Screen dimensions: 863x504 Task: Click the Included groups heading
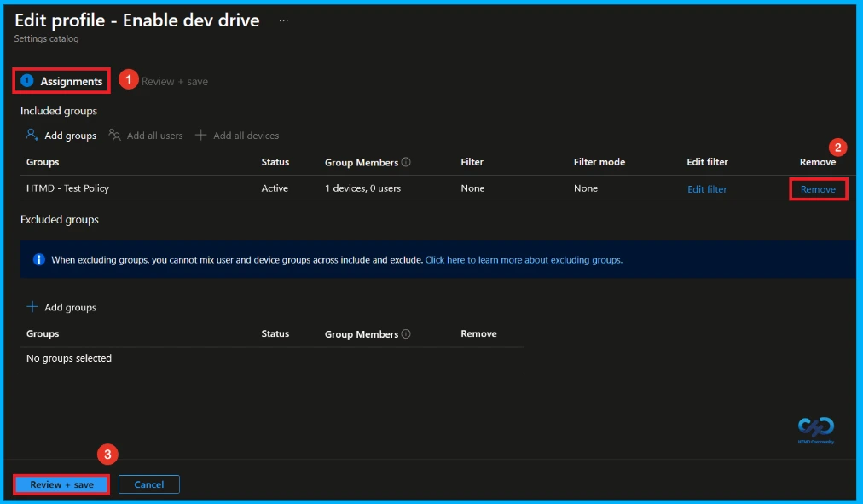[59, 111]
